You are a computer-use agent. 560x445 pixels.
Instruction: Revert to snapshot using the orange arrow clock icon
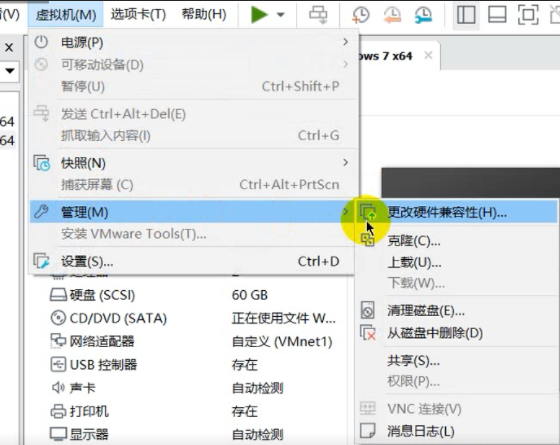[392, 15]
